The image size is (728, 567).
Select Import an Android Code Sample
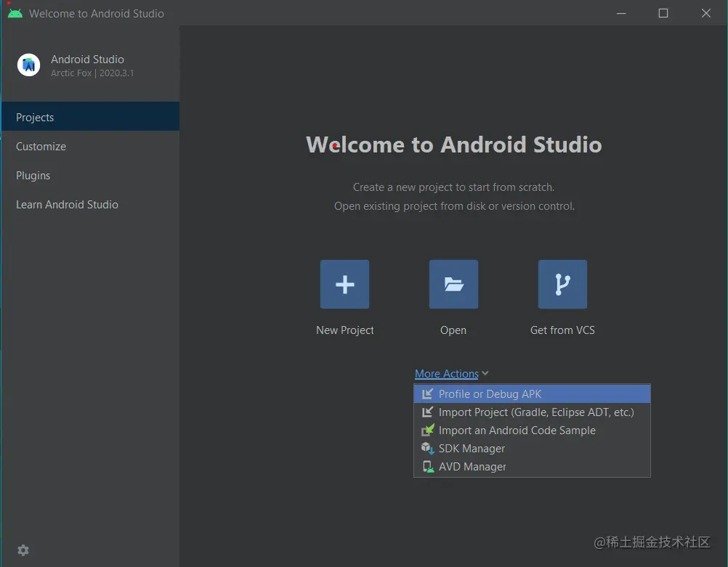coord(532,430)
